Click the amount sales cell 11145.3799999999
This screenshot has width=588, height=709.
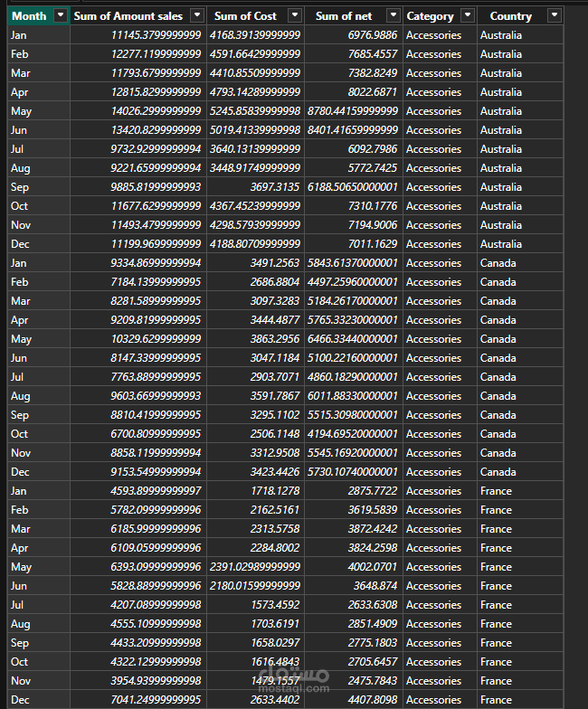pos(138,35)
